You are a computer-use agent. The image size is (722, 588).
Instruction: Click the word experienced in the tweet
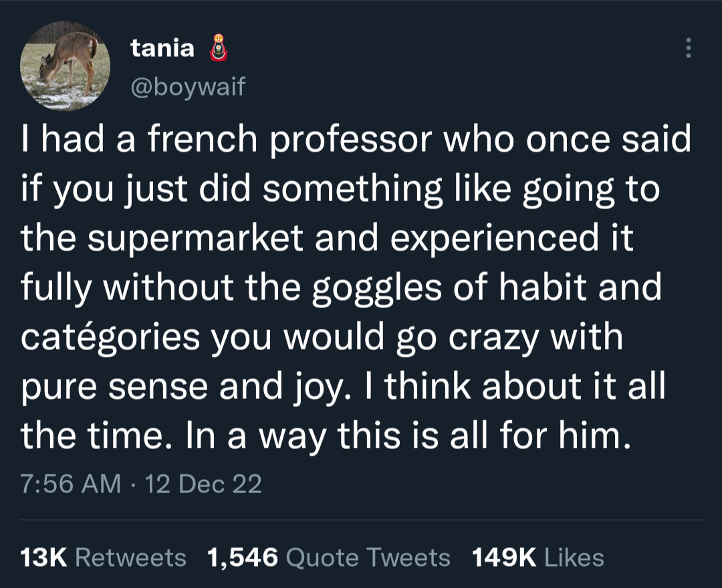495,239
